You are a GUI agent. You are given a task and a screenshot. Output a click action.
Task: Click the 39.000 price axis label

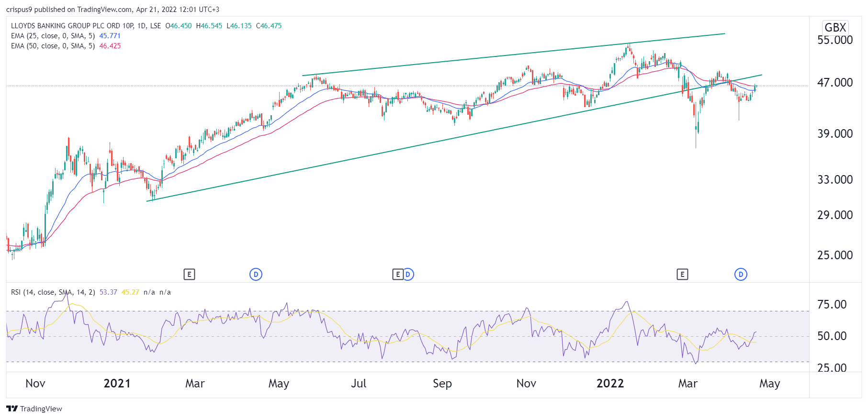[835, 134]
